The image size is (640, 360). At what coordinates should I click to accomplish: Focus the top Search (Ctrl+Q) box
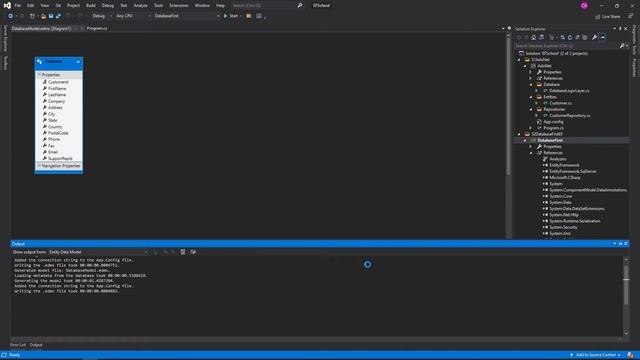[x=267, y=6]
